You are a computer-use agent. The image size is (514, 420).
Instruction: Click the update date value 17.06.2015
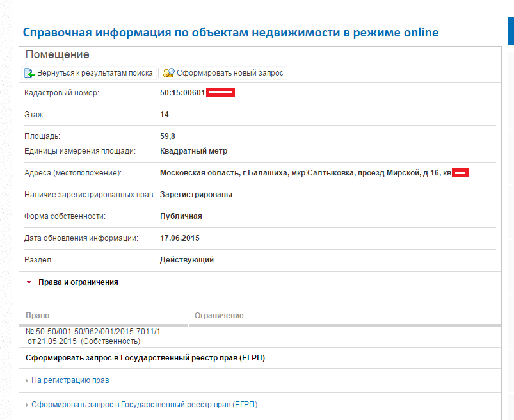click(180, 238)
